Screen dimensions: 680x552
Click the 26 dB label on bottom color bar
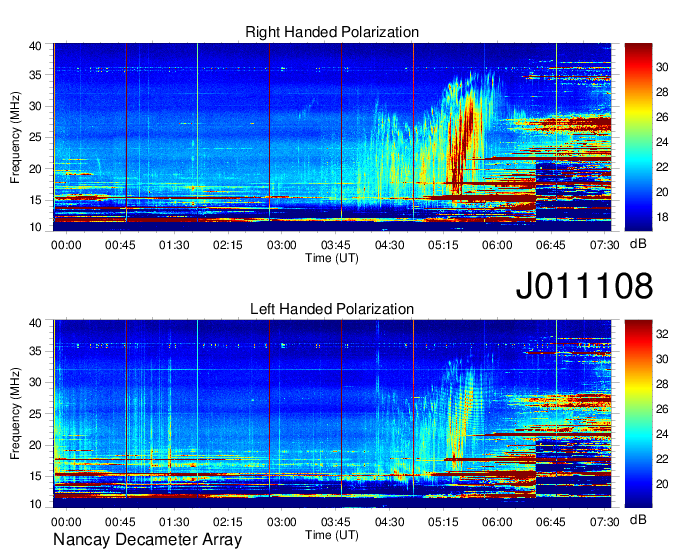tap(662, 409)
